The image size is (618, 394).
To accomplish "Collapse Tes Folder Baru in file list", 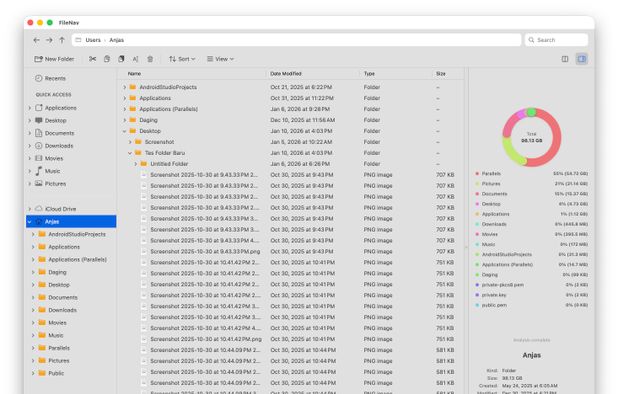I will 130,153.
